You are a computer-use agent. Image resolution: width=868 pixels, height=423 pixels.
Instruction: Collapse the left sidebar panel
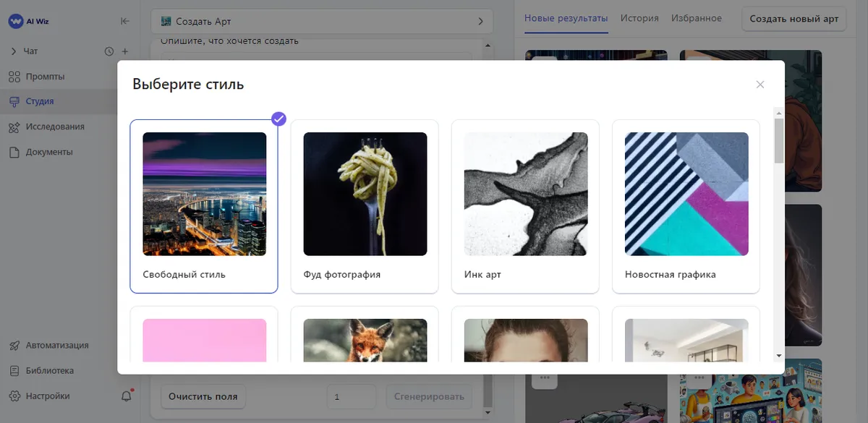[125, 22]
